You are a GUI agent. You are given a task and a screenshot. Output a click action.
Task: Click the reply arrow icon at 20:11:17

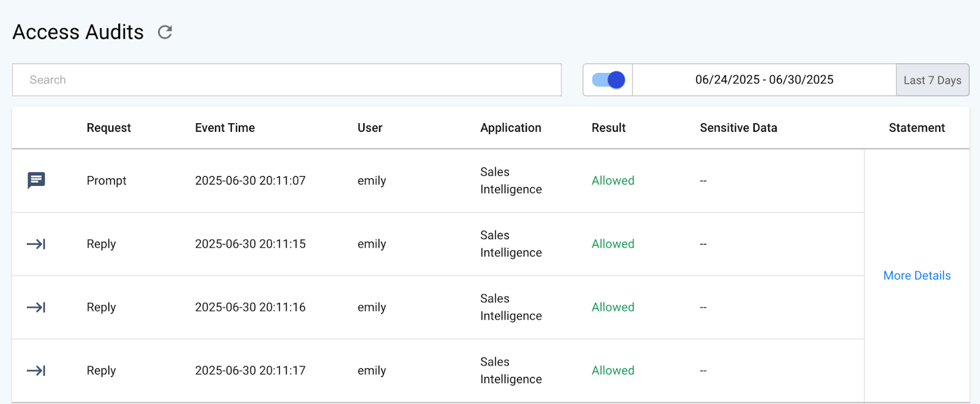36,370
